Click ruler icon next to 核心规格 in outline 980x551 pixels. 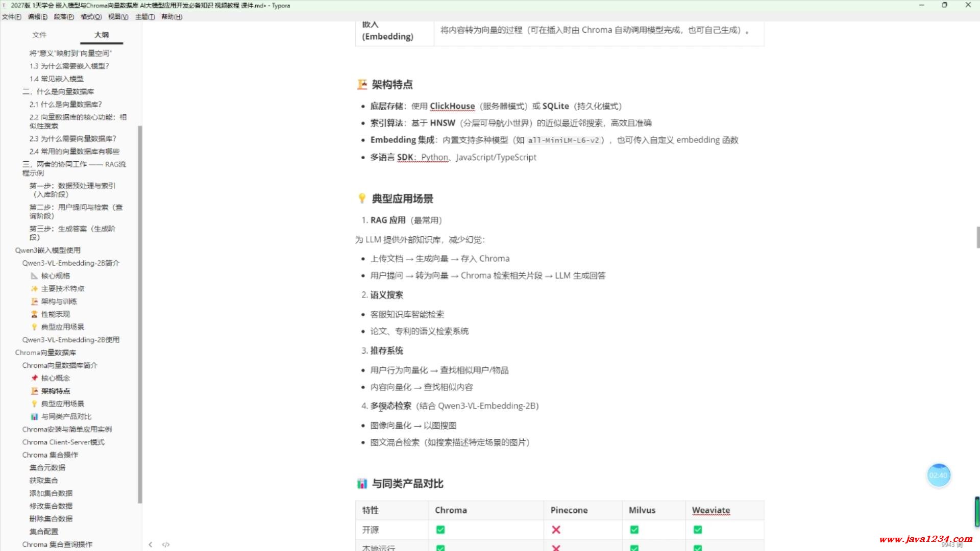pyautogui.click(x=34, y=276)
